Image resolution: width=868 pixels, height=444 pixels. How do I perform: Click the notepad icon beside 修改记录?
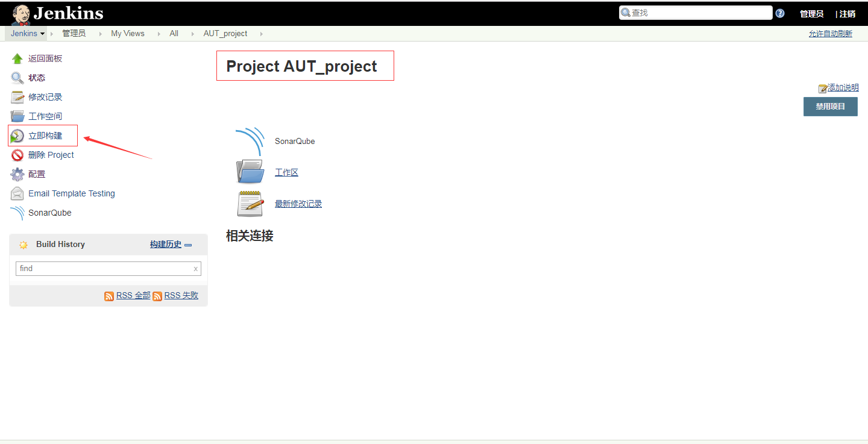tap(17, 97)
